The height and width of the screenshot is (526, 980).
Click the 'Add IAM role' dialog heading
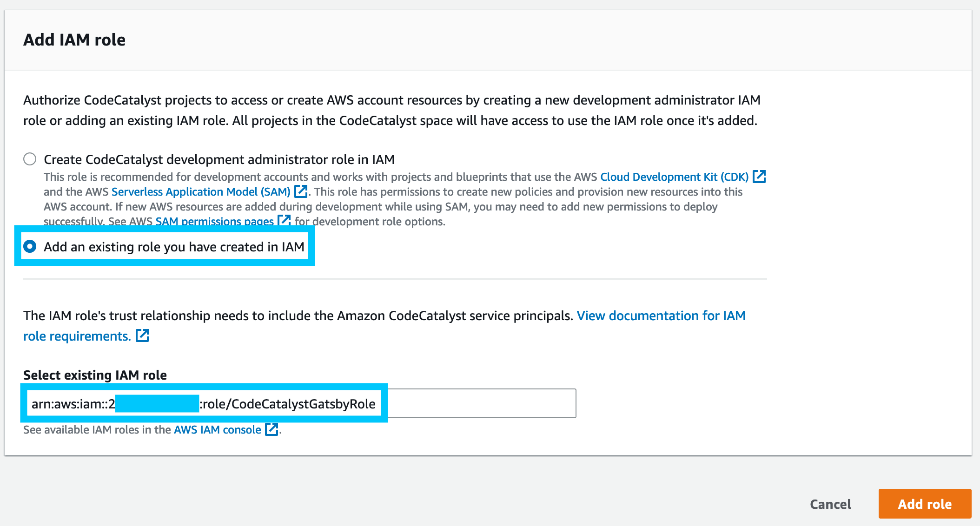tap(74, 40)
